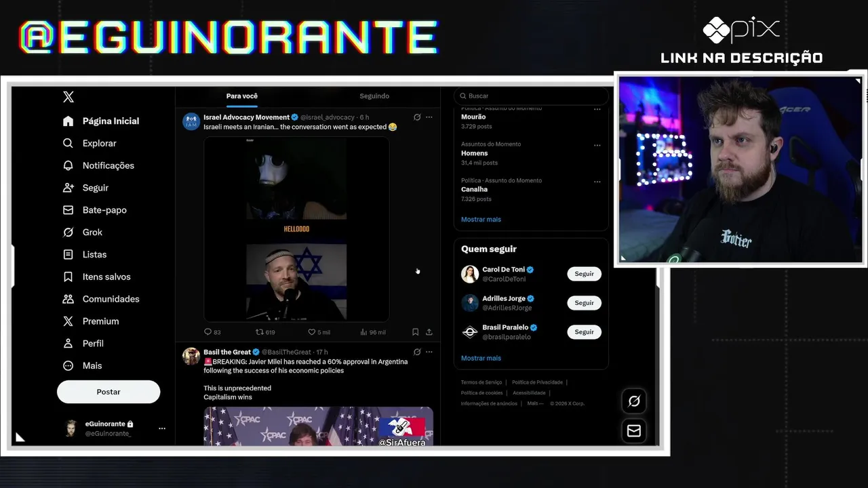Click reply icon with 83 replies
Viewport: 868px width, 488px height.
click(x=208, y=332)
